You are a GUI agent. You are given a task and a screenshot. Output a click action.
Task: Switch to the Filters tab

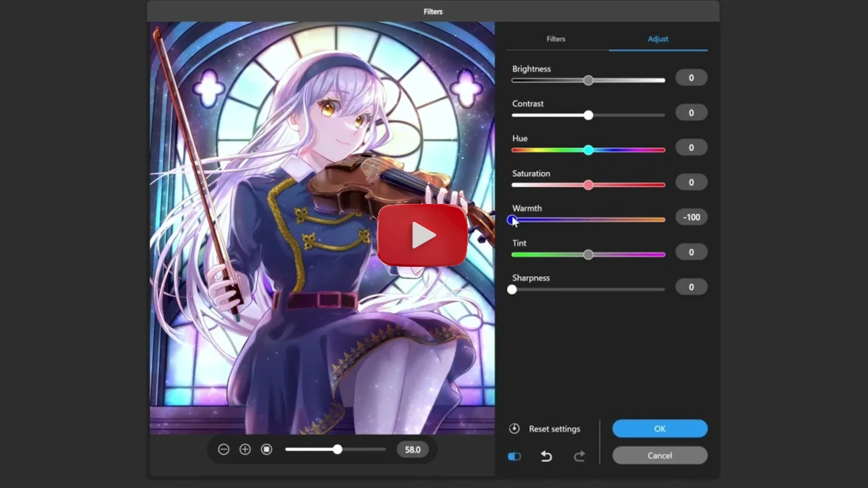coord(556,39)
